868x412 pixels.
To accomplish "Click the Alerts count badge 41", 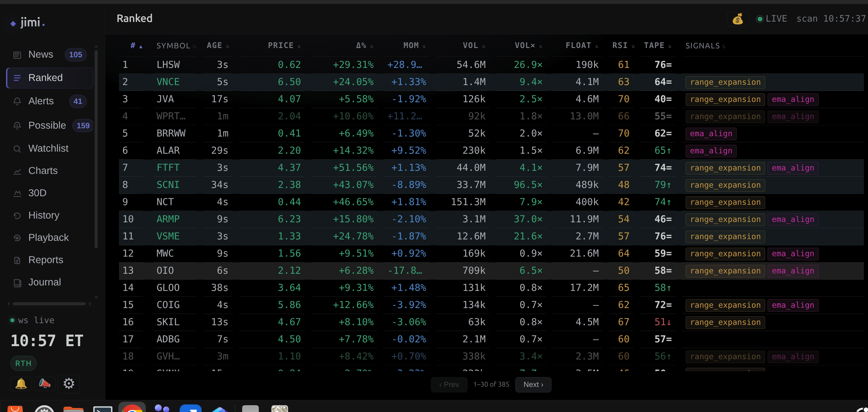I will [78, 101].
